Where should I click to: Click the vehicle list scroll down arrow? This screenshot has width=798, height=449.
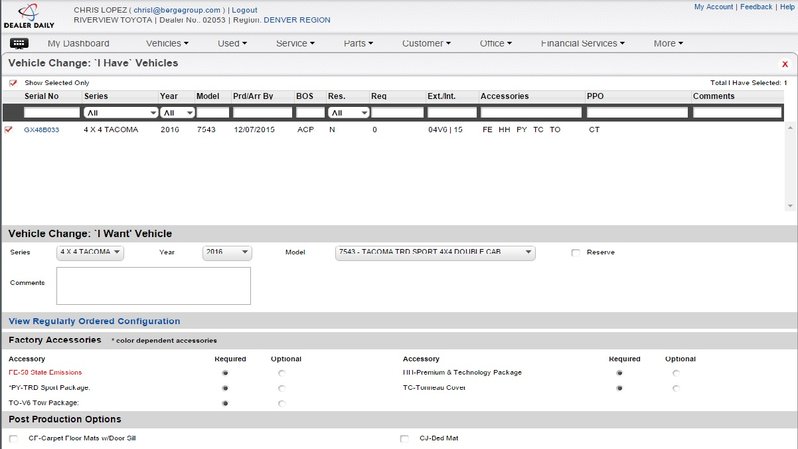(x=790, y=206)
